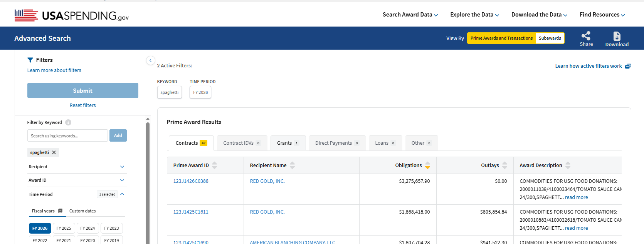Click the Submit button

coord(83,90)
